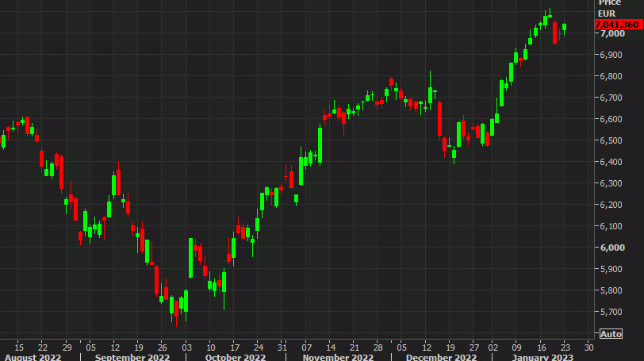Select the red 7,041.360 price label
This screenshot has width=644, height=361.
(x=619, y=25)
